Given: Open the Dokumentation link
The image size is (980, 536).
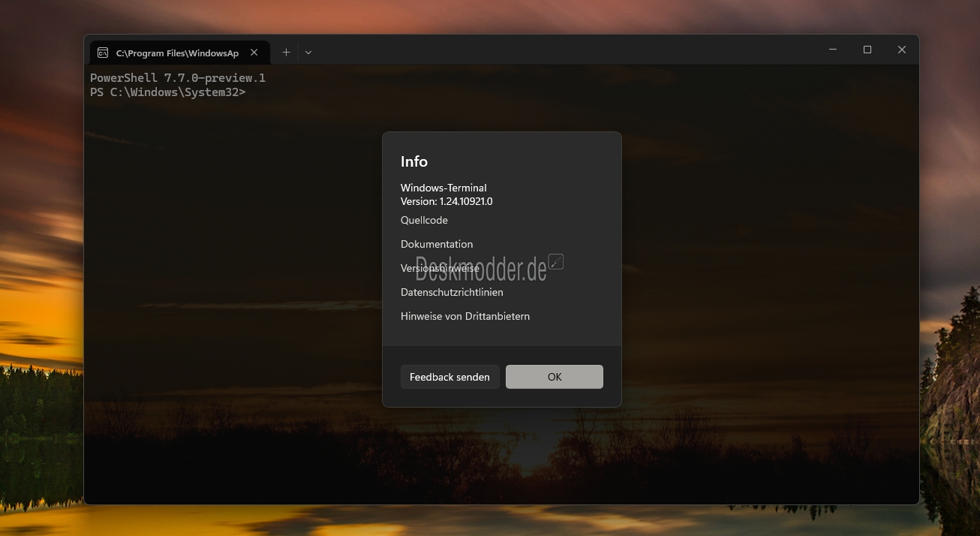Looking at the screenshot, I should (437, 244).
